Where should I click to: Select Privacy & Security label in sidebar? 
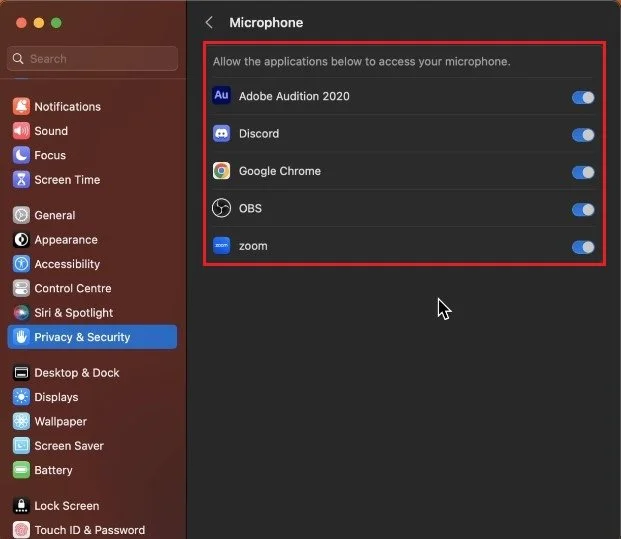[x=82, y=337]
